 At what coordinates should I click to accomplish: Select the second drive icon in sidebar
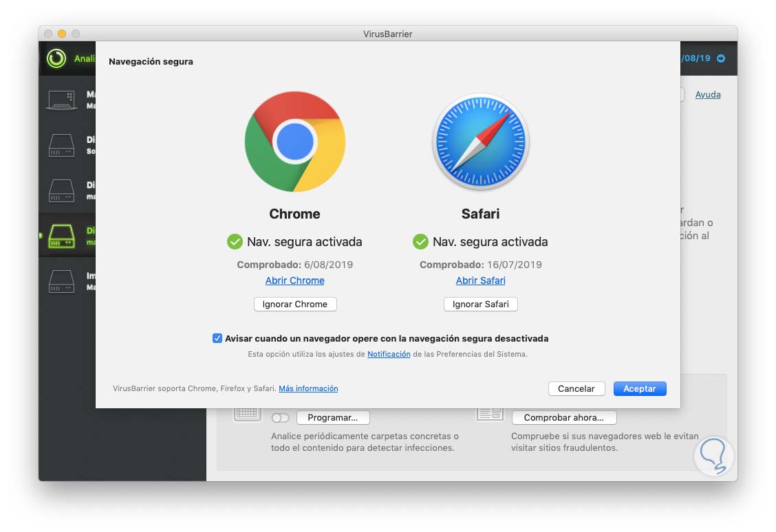[61, 145]
